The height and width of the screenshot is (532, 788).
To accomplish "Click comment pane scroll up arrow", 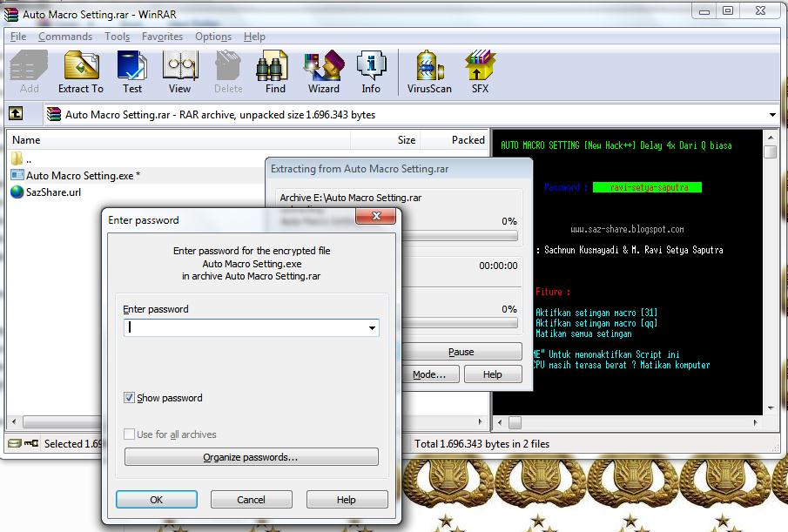I will 770,138.
